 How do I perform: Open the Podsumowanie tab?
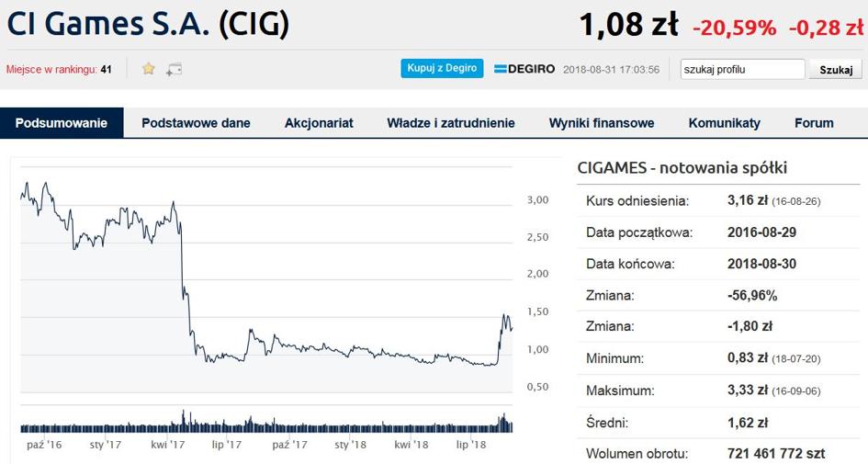click(62, 123)
